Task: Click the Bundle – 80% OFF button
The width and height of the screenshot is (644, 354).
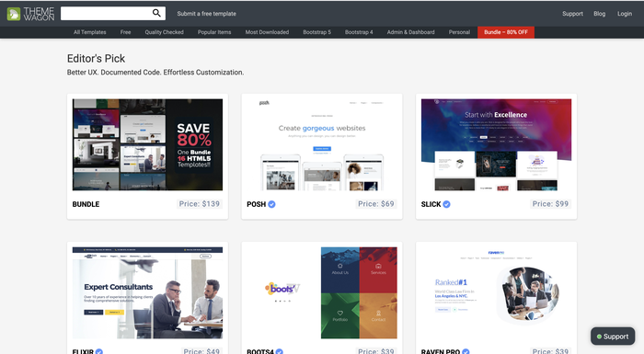Action: 506,32
